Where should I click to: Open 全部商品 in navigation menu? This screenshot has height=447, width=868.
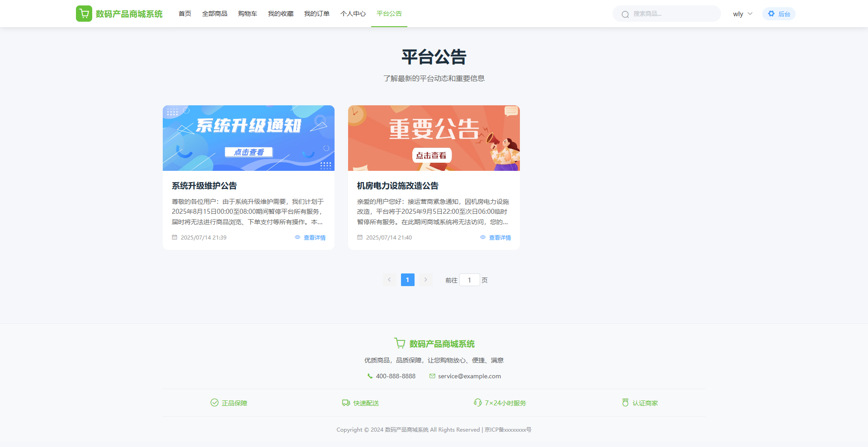tap(215, 14)
